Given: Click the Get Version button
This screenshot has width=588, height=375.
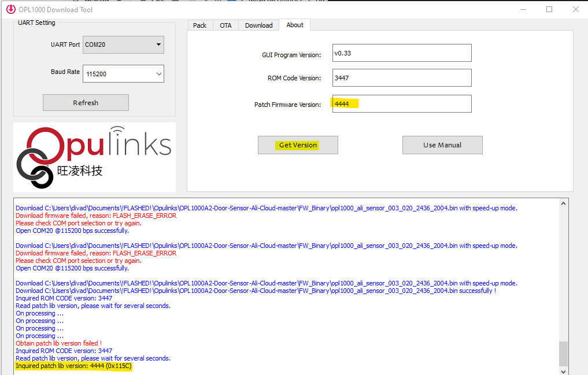Looking at the screenshot, I should tap(298, 145).
